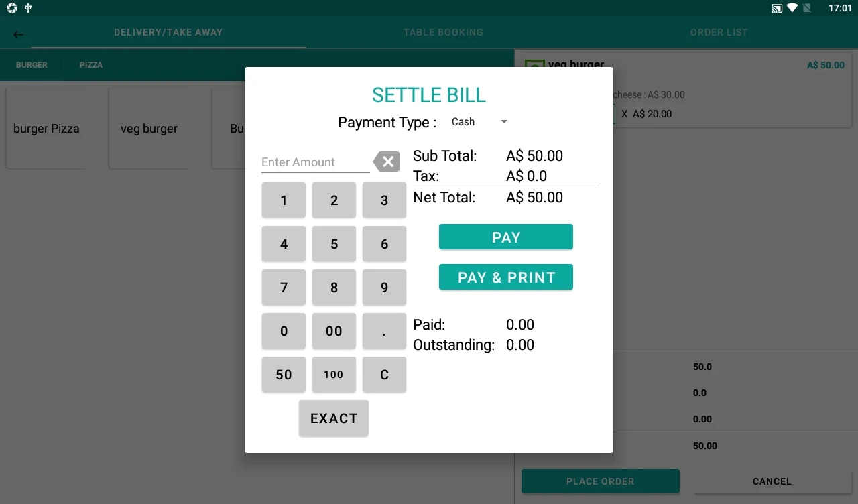Click the backspace delete icon beside amount field
The width and height of the screenshot is (858, 504).
[x=386, y=162]
